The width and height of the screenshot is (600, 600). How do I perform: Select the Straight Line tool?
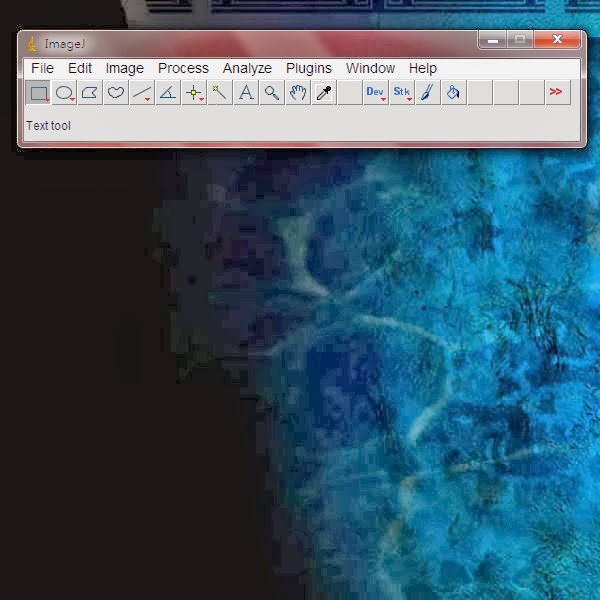click(x=142, y=92)
